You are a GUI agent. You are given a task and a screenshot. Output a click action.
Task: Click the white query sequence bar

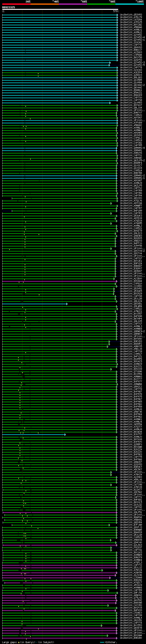pyautogui.click(x=60, y=9)
